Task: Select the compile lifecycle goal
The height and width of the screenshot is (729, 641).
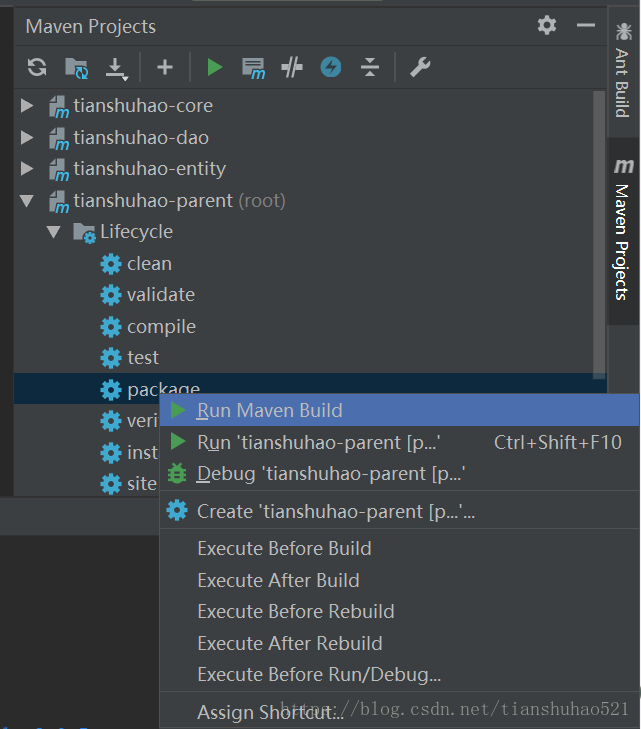Action: 161,327
